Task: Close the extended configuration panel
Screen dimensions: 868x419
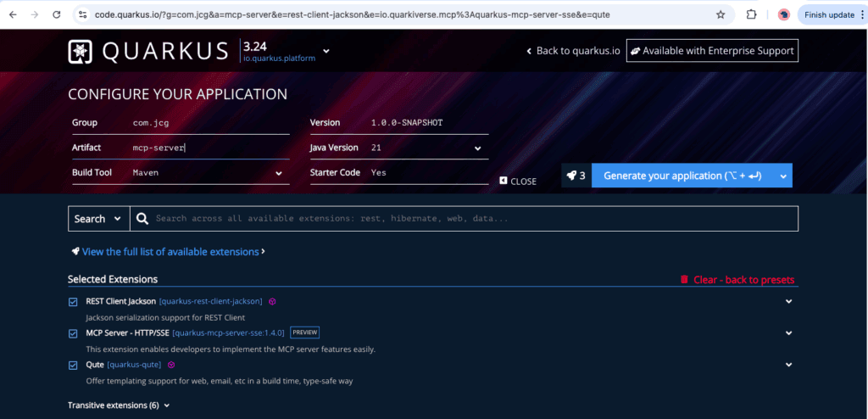Action: (518, 182)
